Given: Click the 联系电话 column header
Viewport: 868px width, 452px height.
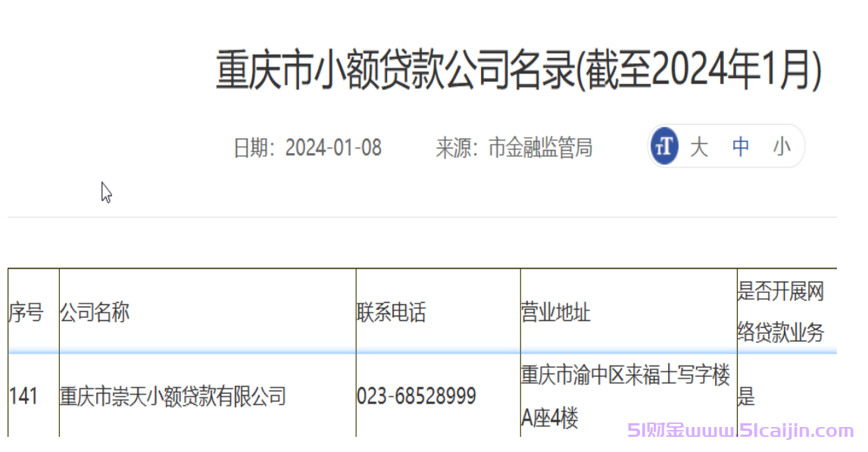Looking at the screenshot, I should click(x=392, y=312).
